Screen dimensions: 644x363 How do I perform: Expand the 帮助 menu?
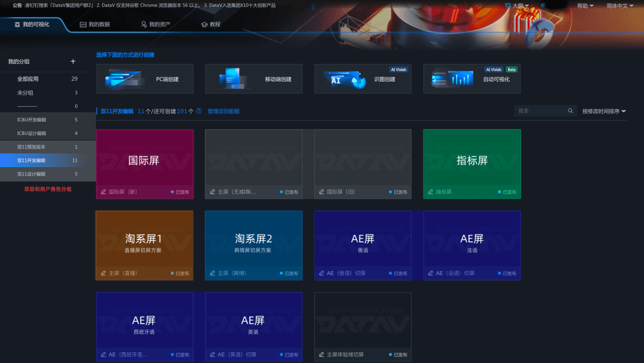click(x=586, y=6)
